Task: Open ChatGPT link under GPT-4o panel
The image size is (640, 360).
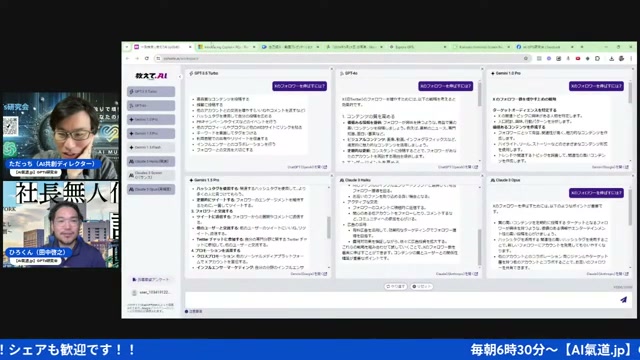Action: [x=458, y=167]
